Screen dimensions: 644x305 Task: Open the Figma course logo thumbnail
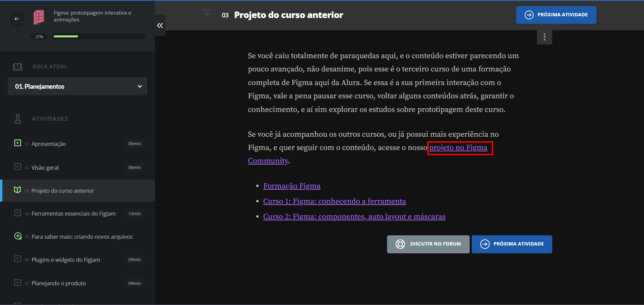tap(39, 17)
